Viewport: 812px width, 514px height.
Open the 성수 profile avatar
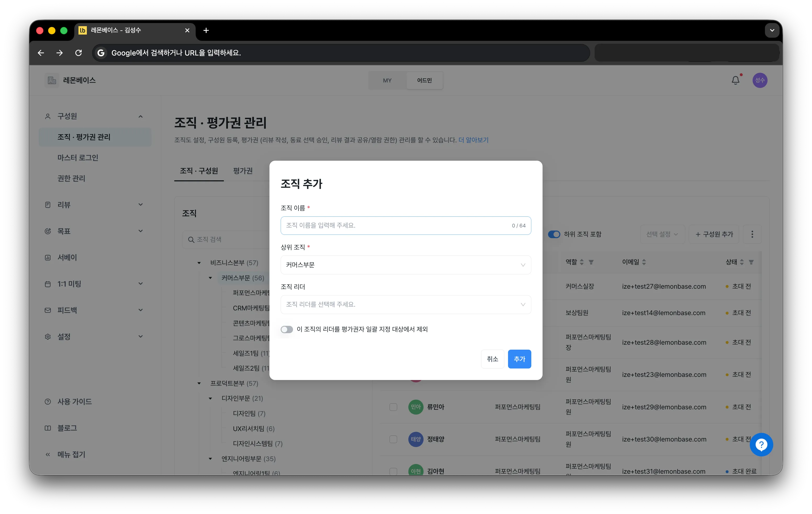tap(760, 80)
